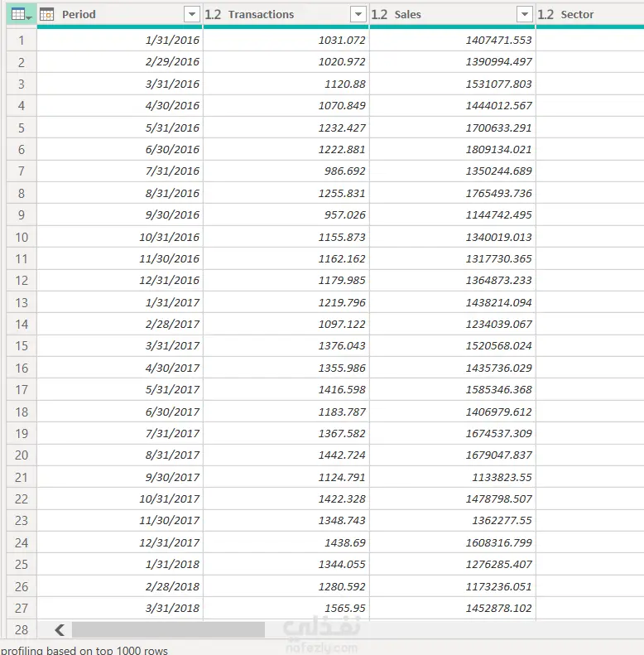Select the Period cell 3/31/2018
This screenshot has height=655, width=644.
pos(120,608)
